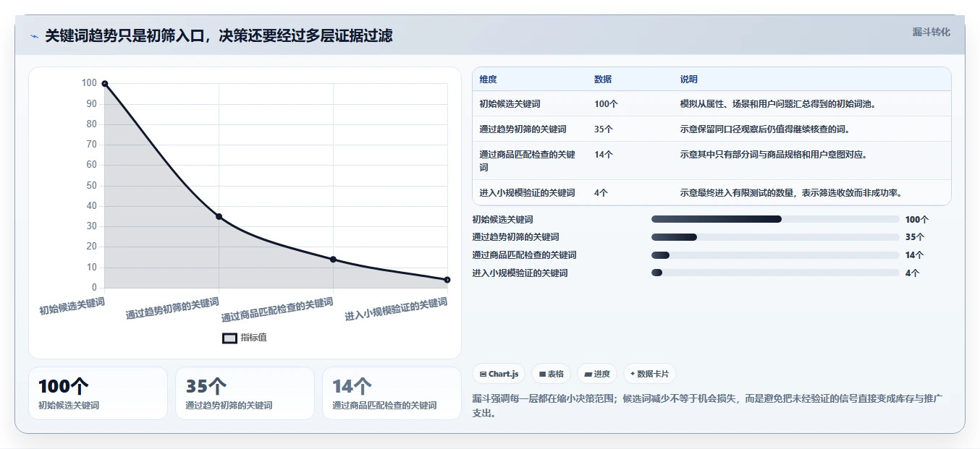Click the description starting 示意保留同口径观察
980x449 pixels.
tap(765, 129)
